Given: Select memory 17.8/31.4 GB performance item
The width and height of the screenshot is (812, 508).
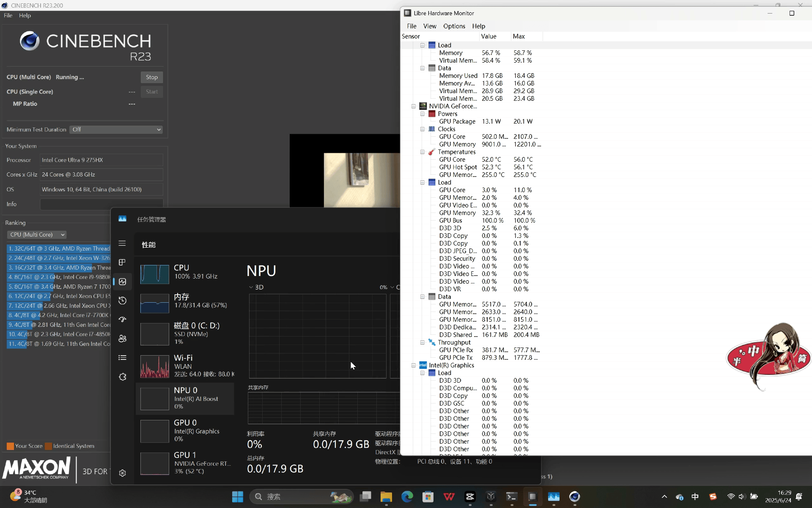Looking at the screenshot, I should pyautogui.click(x=185, y=302).
